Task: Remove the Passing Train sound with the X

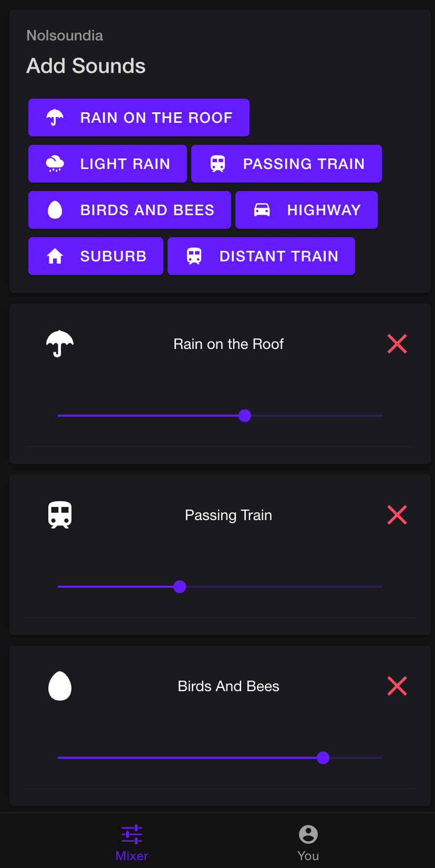Action: click(x=397, y=515)
